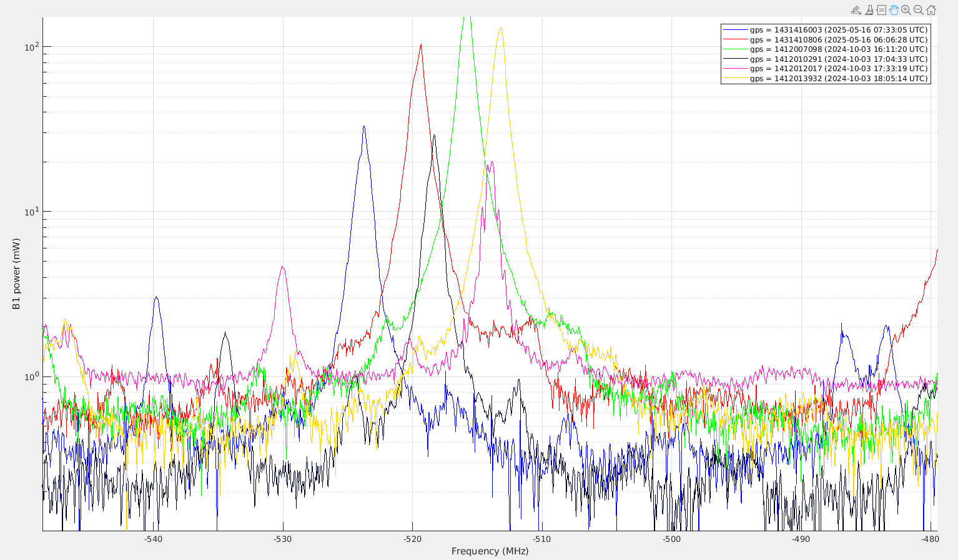958x560 pixels.
Task: Click the yellow curve's peak near -513 MHz
Action: click(x=500, y=29)
